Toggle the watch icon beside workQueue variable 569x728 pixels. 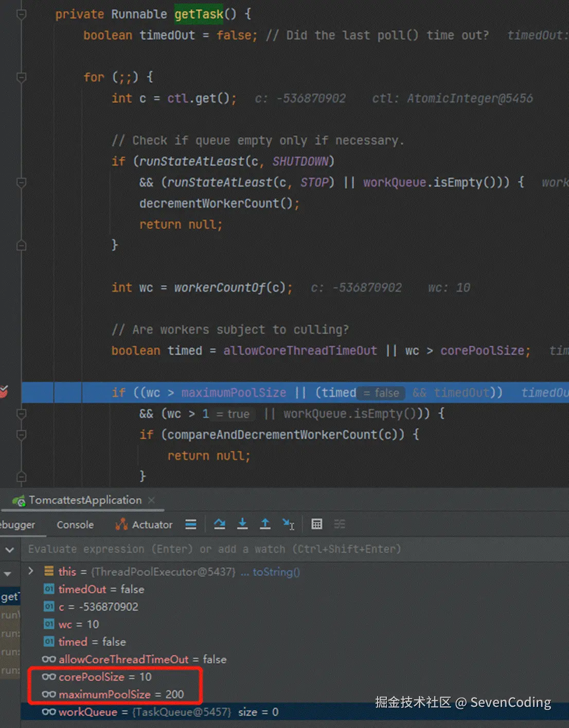coord(48,712)
